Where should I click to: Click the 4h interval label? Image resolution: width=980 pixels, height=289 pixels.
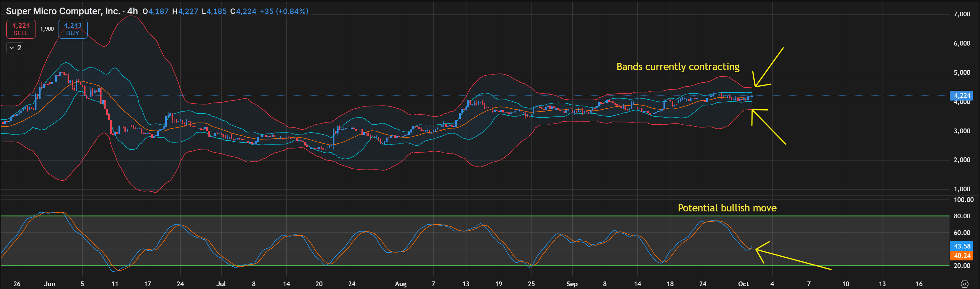[132, 11]
